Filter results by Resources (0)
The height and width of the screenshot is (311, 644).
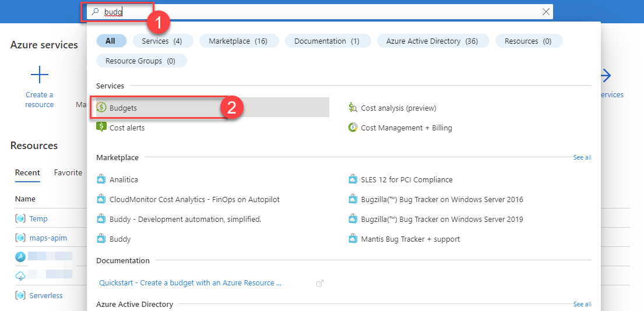click(x=528, y=41)
